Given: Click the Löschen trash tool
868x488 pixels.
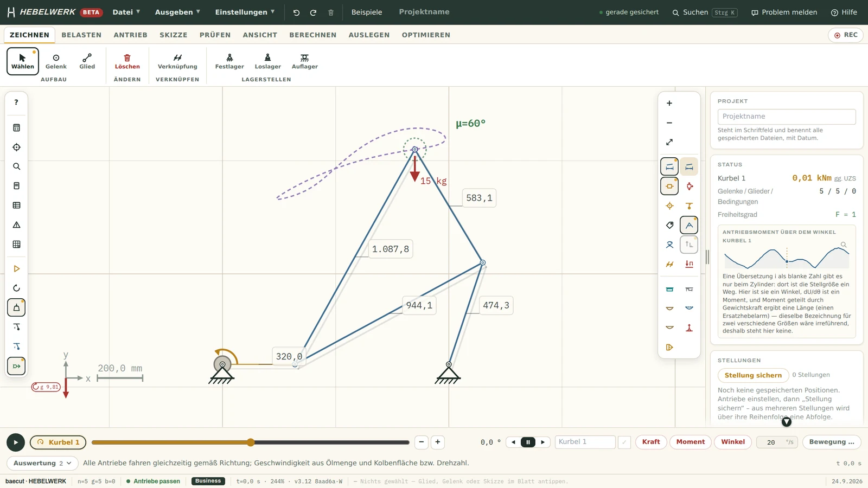Looking at the screenshot, I should 127,61.
